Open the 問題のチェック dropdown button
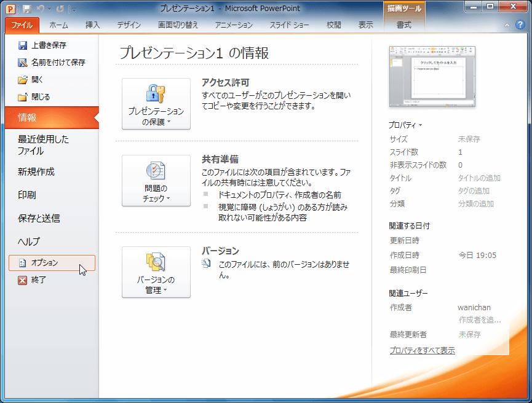Viewport: 532px width, 403px height. (x=156, y=181)
